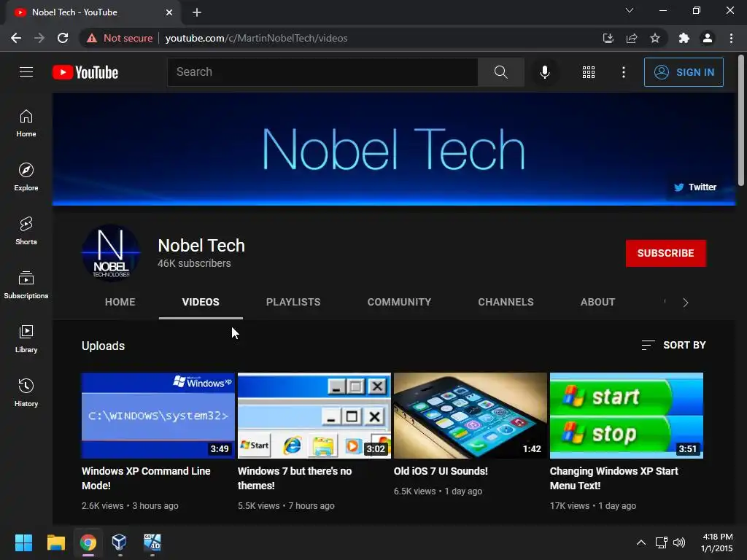747x560 pixels.
Task: Go to Home in sidebar
Action: [x=26, y=123]
